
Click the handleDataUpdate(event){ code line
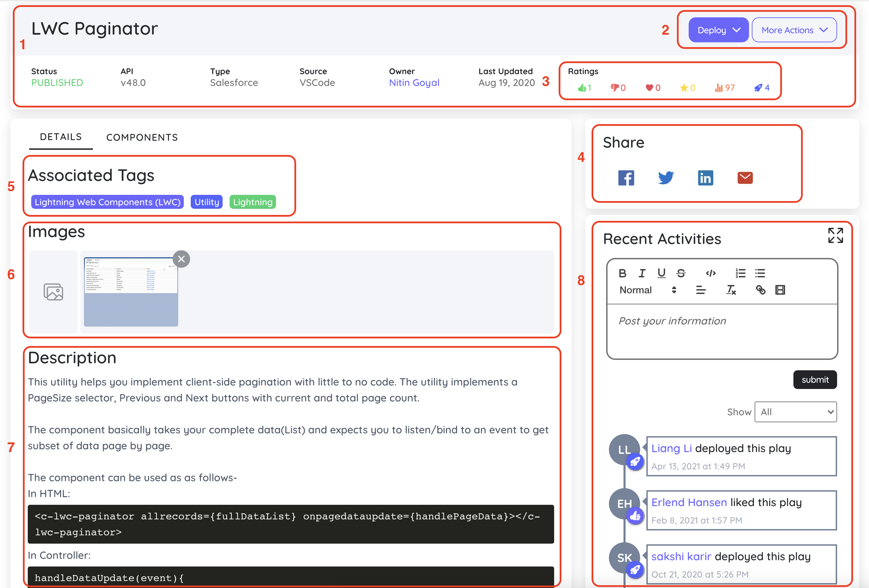(109, 578)
